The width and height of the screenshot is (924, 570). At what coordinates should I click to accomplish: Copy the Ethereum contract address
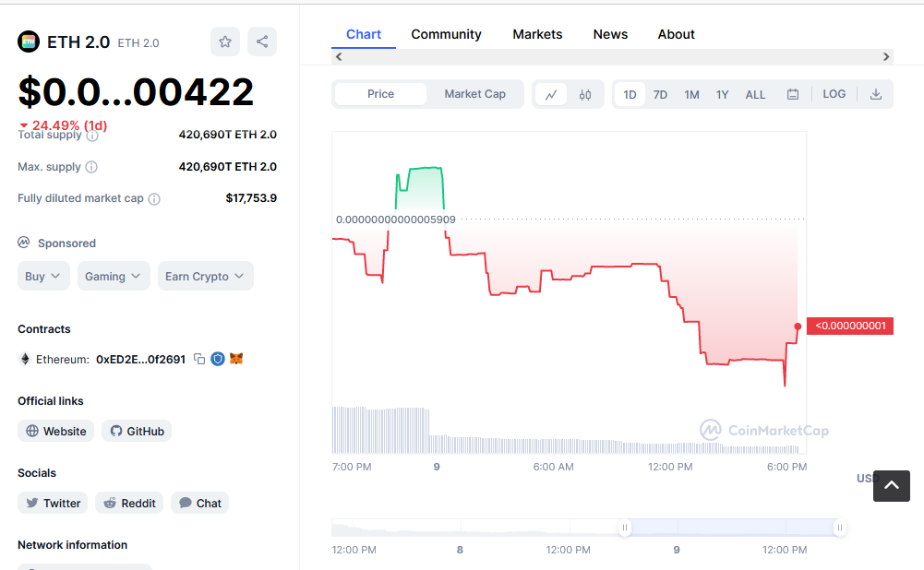[199, 359]
